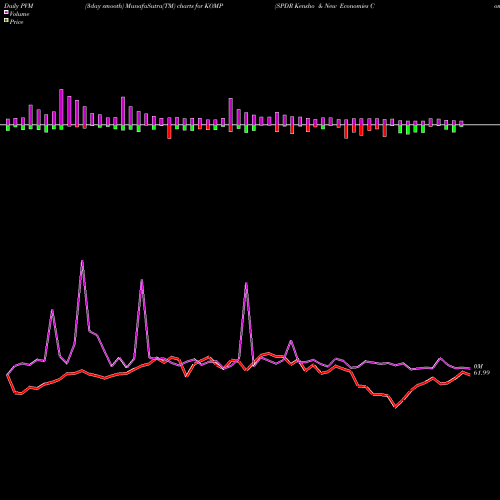Click the 'Volume' legend label

coord(19,14)
